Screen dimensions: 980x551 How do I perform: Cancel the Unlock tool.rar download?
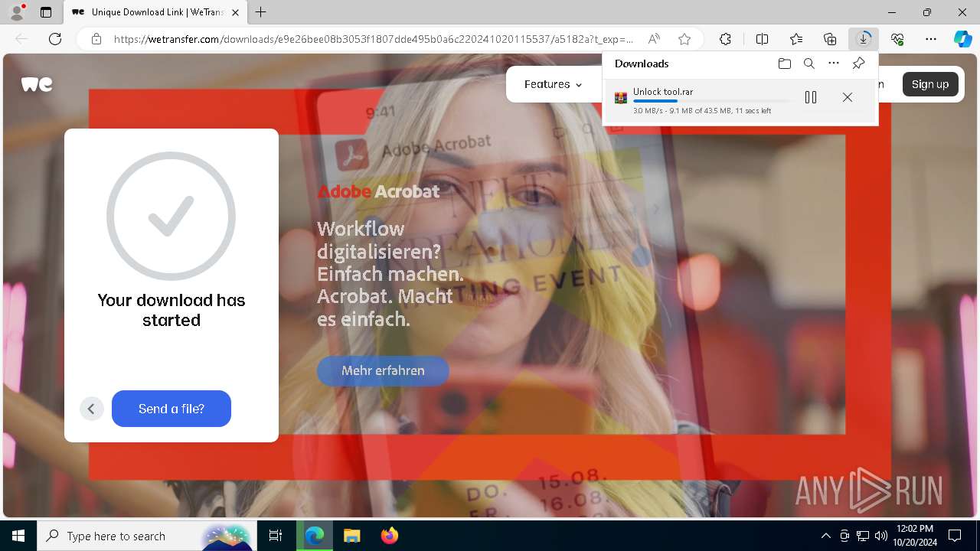click(847, 97)
